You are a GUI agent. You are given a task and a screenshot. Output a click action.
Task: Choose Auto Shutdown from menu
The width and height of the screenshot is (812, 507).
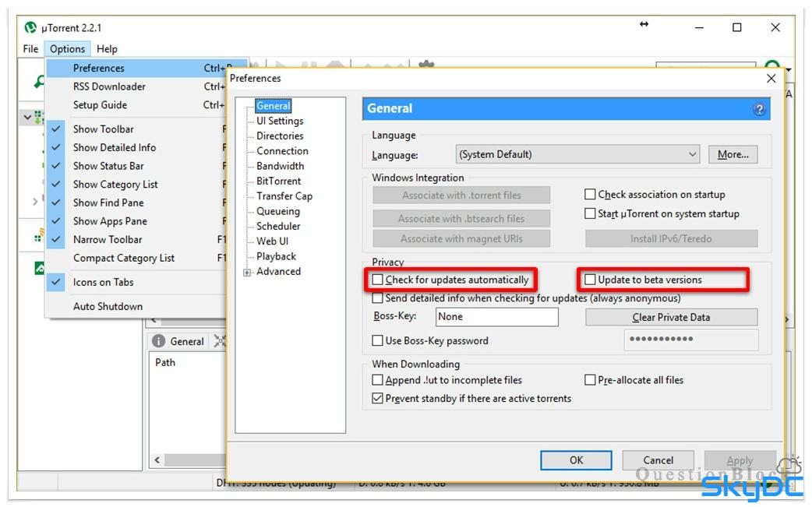(137, 307)
